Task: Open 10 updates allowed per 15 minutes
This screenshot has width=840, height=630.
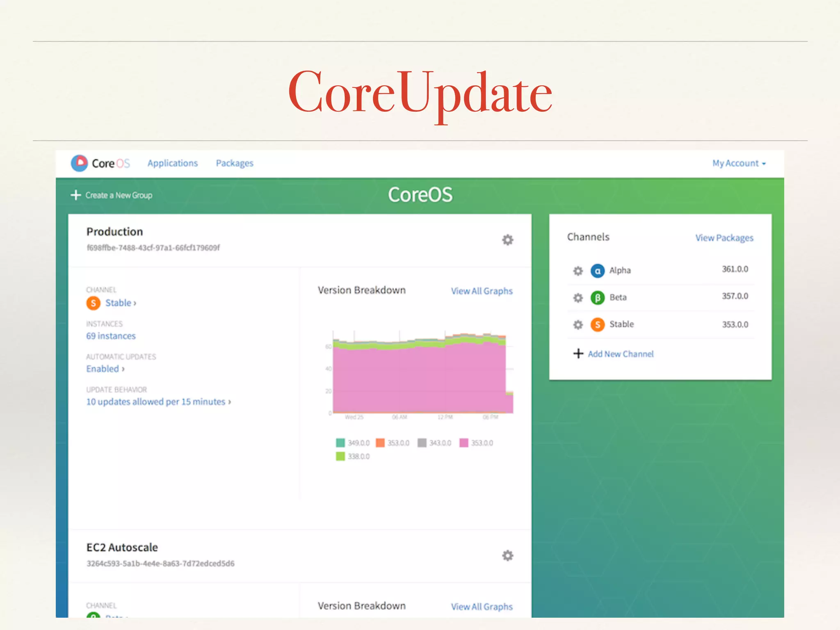Action: (159, 402)
